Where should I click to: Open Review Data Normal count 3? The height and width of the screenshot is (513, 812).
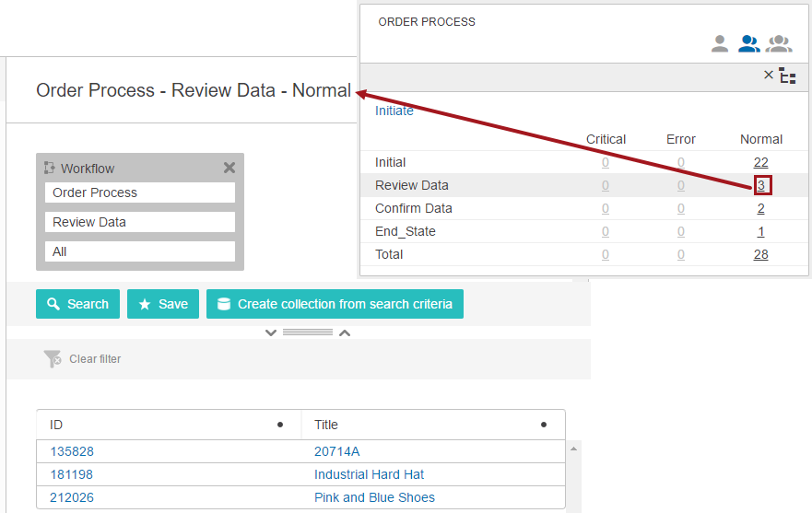point(760,185)
